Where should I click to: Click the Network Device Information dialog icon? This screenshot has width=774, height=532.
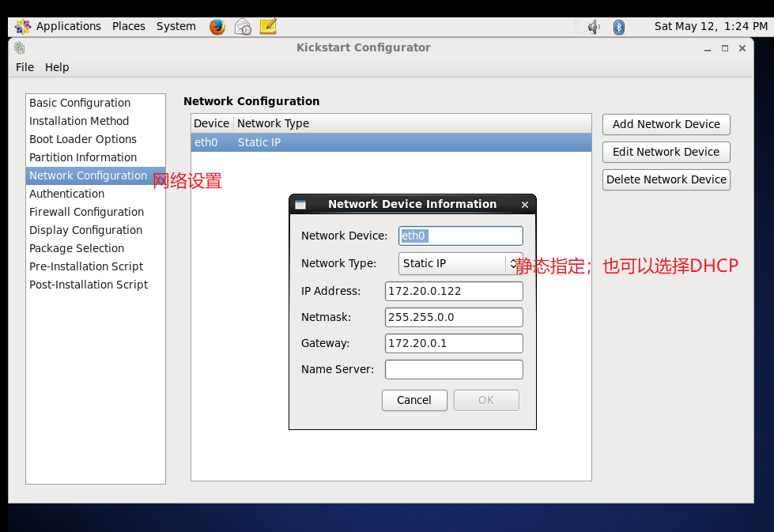(300, 205)
